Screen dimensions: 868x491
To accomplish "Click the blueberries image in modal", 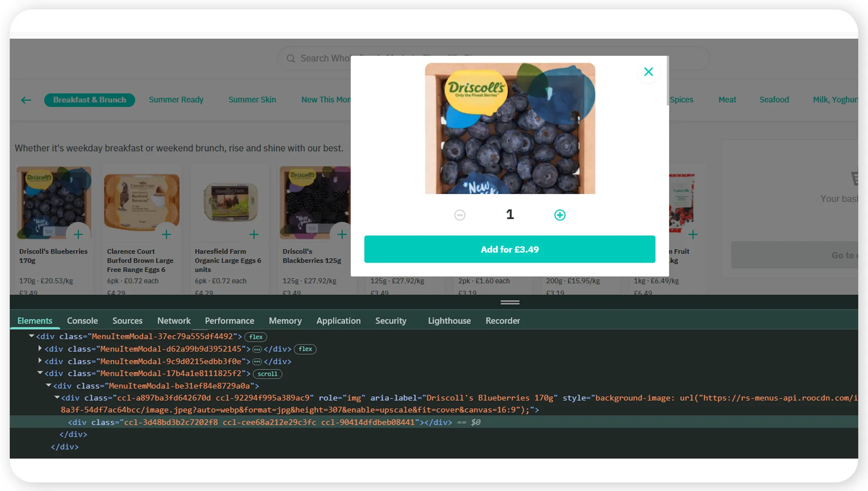I will pyautogui.click(x=510, y=129).
